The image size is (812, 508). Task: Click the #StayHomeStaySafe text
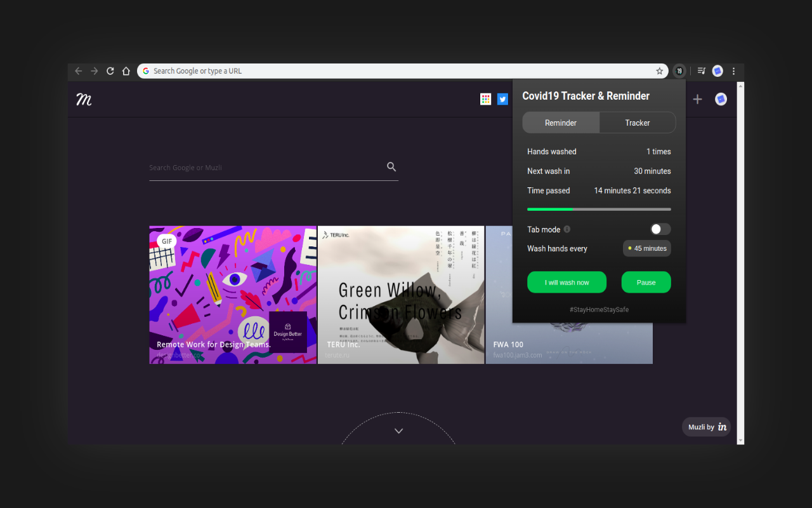click(x=599, y=309)
